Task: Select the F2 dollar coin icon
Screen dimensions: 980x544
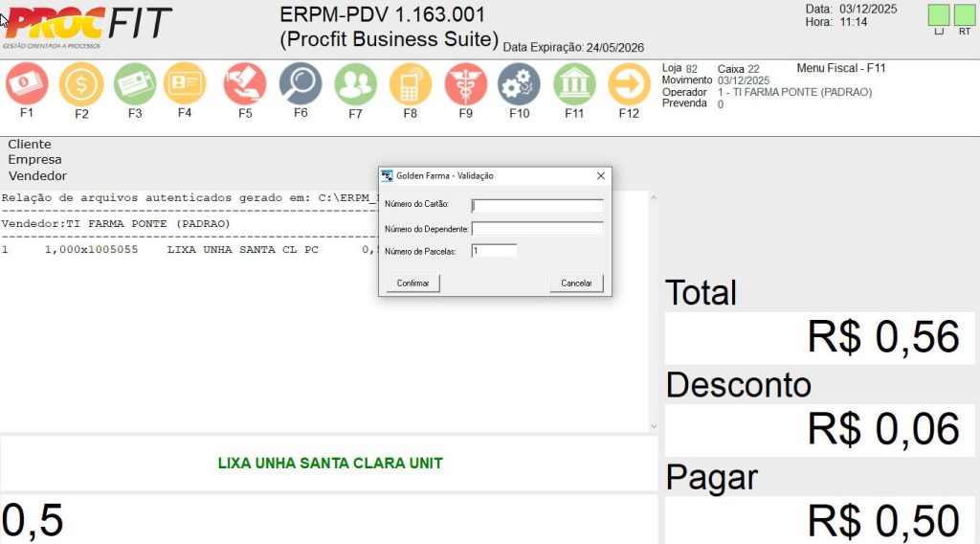Action: coord(81,84)
